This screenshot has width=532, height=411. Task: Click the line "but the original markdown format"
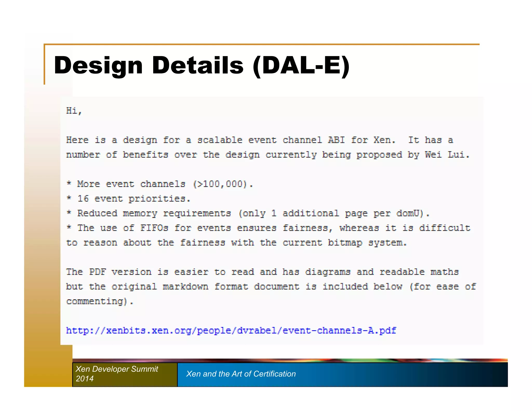[271, 287]
